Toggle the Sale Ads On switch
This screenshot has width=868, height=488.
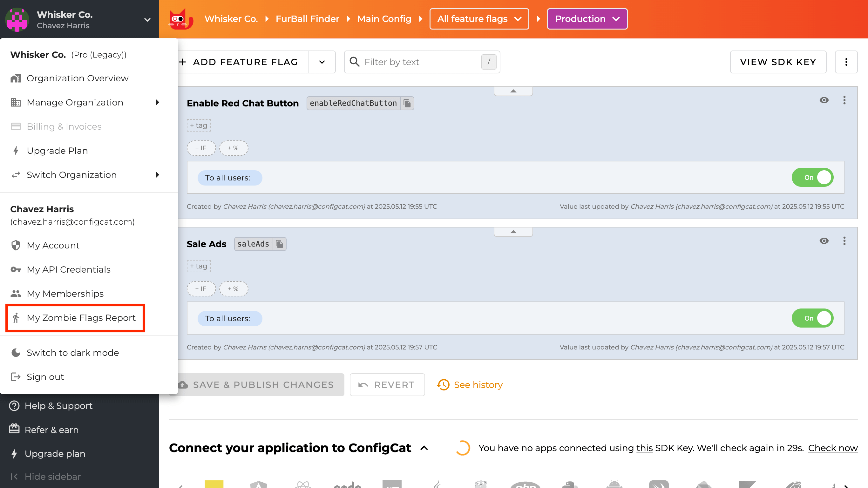pyautogui.click(x=812, y=318)
